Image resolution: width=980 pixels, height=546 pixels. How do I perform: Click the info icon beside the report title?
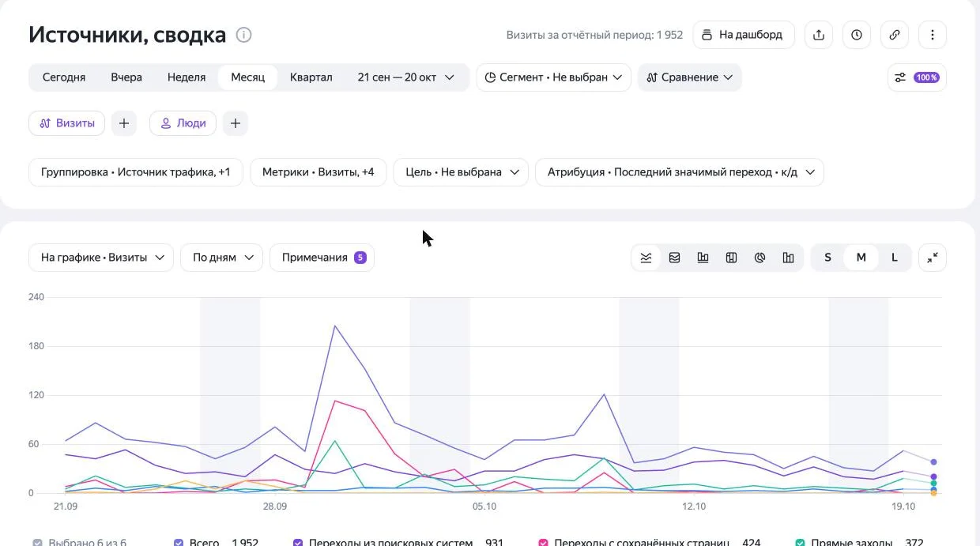pos(244,35)
